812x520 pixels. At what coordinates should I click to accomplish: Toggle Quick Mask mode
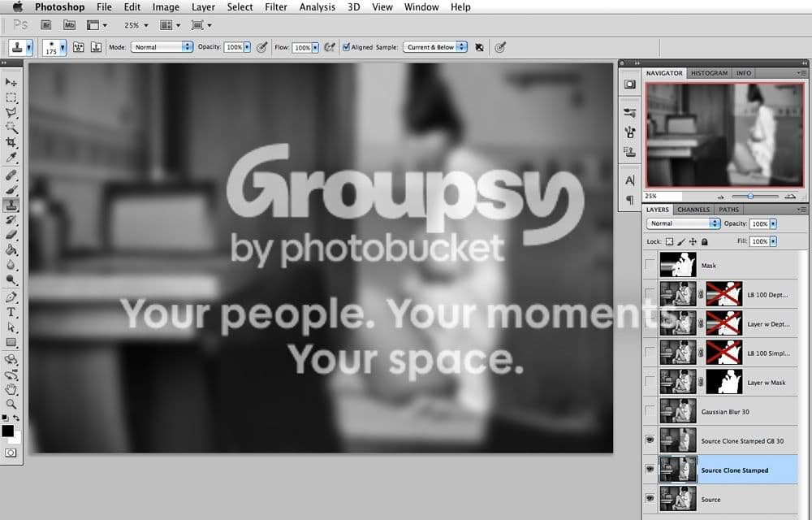tap(11, 453)
